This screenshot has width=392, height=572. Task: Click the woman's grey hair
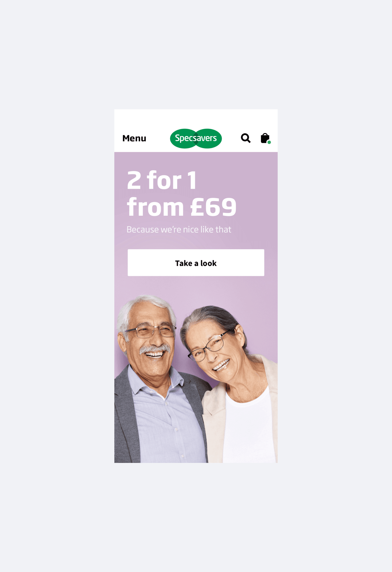click(x=209, y=317)
